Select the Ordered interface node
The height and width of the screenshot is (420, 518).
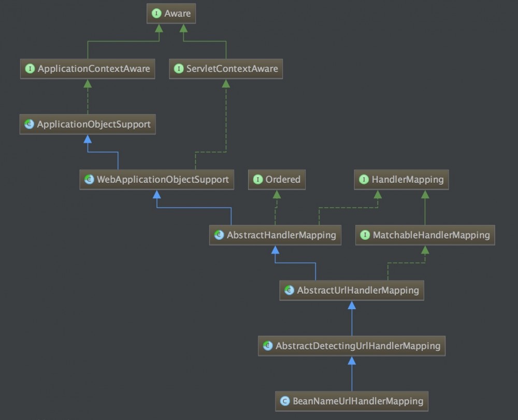(x=277, y=180)
